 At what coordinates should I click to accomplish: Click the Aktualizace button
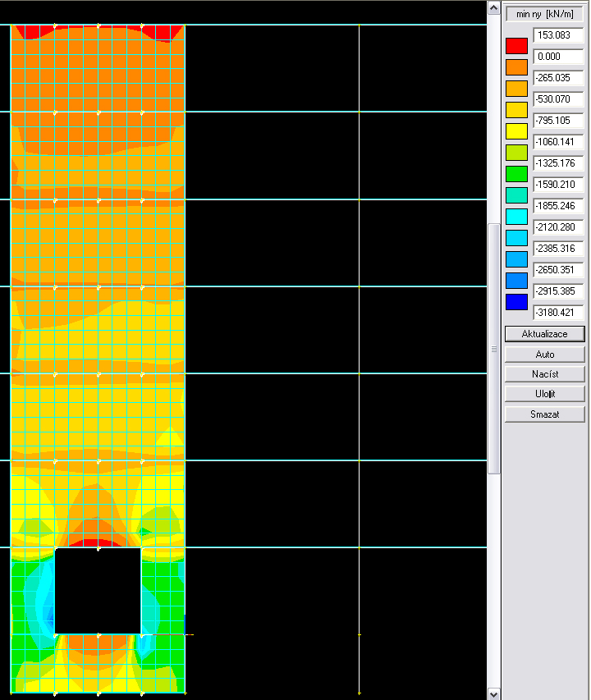[x=545, y=334]
